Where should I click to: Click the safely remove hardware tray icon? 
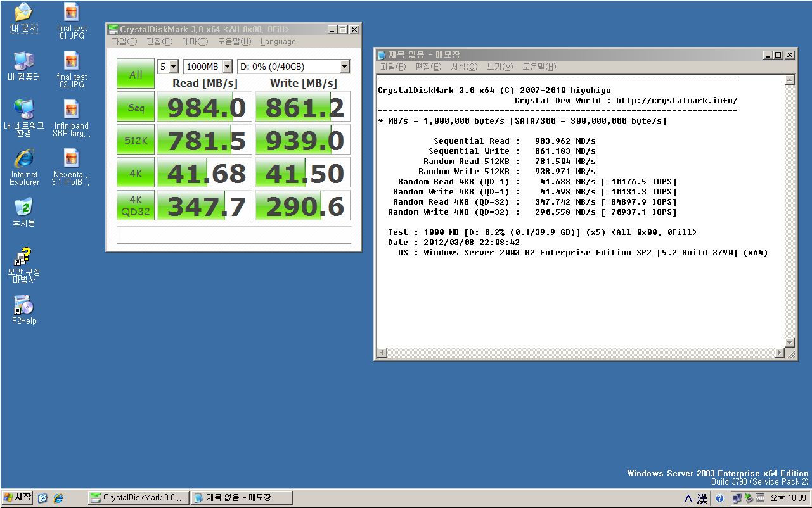748,498
